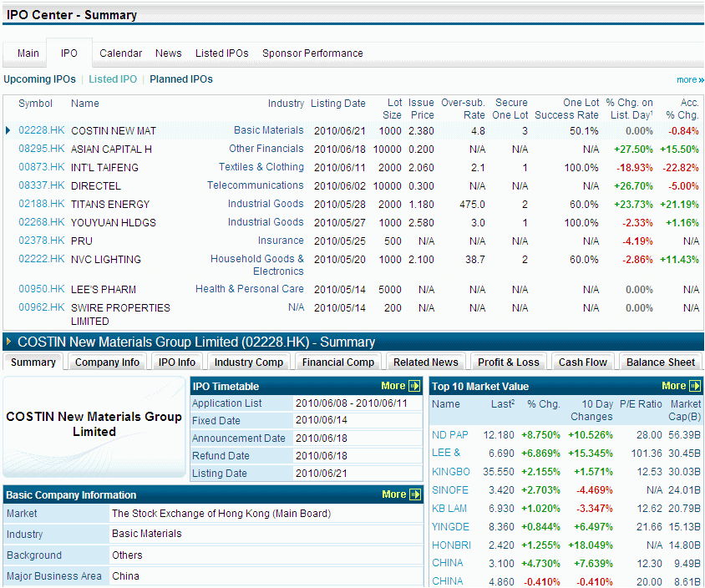This screenshot has height=588, width=705.
Task: Open the Related News tab
Action: pos(425,362)
